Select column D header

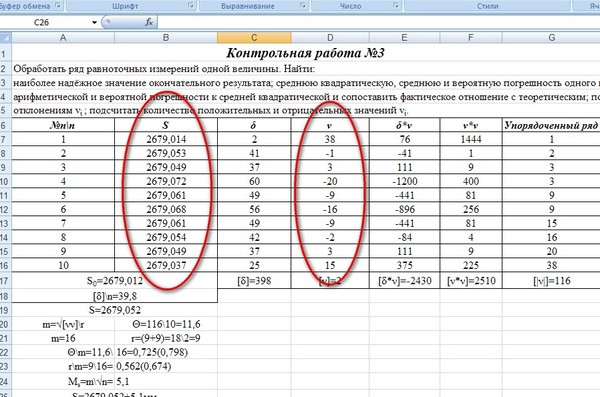(x=330, y=38)
